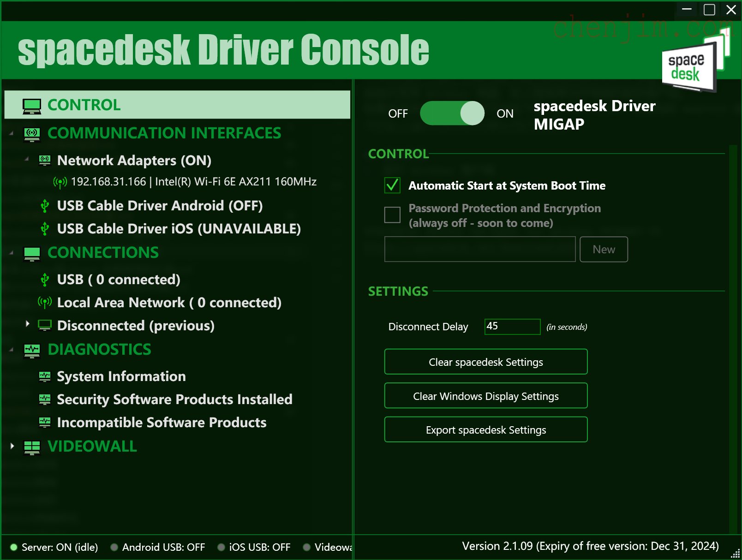
Task: Select 192.168.31.166 Intel Wi-Fi adapter entry
Action: pyautogui.click(x=194, y=182)
